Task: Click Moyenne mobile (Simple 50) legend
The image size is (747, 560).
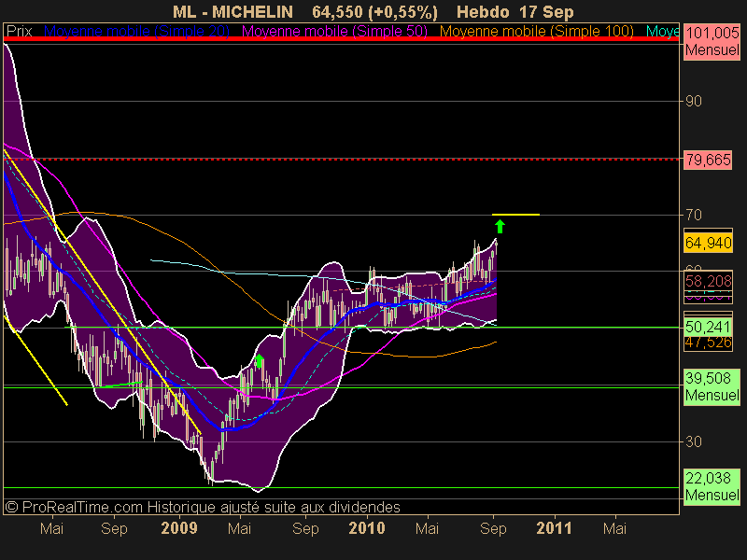Action: pos(334,32)
